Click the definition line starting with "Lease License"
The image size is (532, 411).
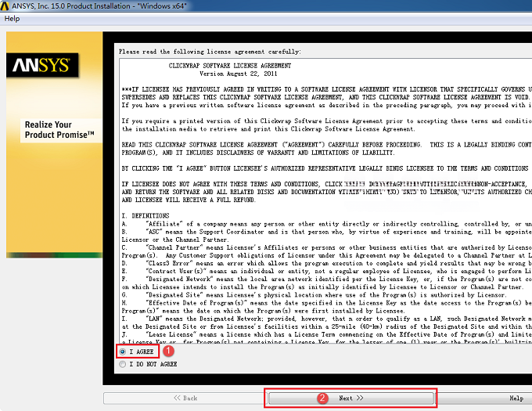pyautogui.click(x=327, y=334)
